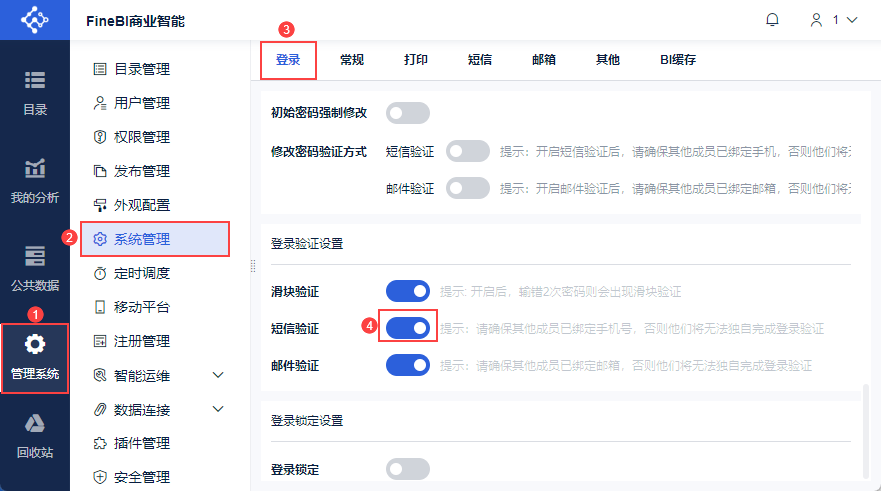Open the user account dropdown

click(834, 20)
